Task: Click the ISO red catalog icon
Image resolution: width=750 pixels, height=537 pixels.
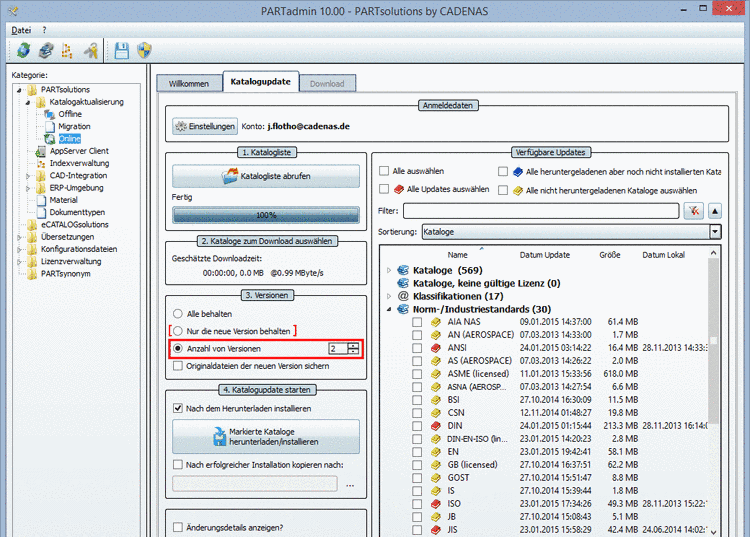Action: (435, 504)
